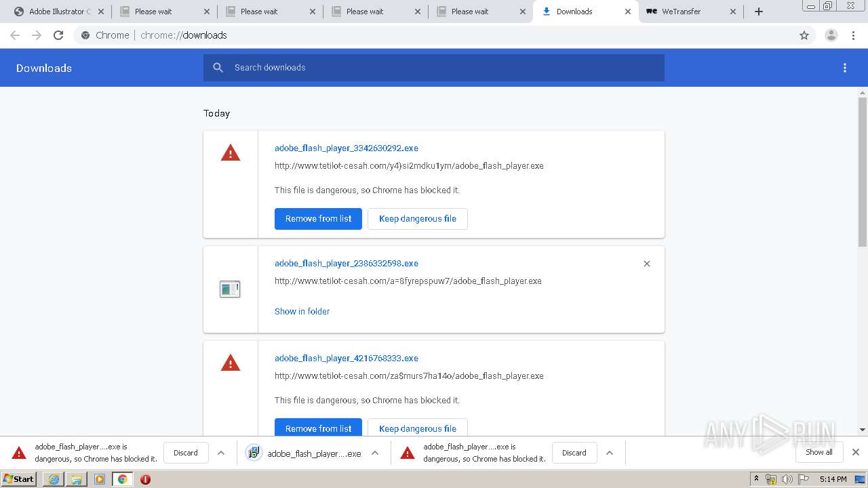868x488 pixels.
Task: Open a new tab with the plus button
Action: pos(759,12)
